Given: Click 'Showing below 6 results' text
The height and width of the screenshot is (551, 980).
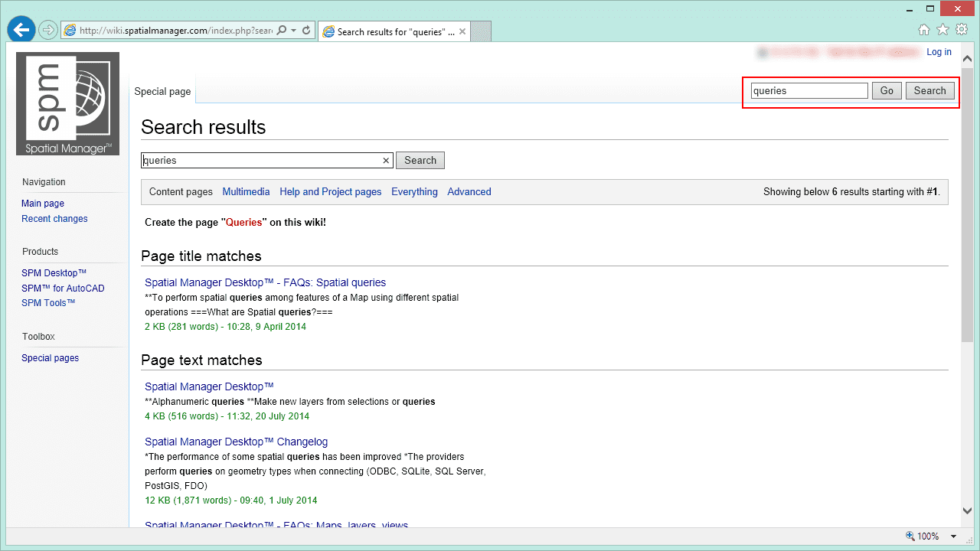Looking at the screenshot, I should coord(851,192).
